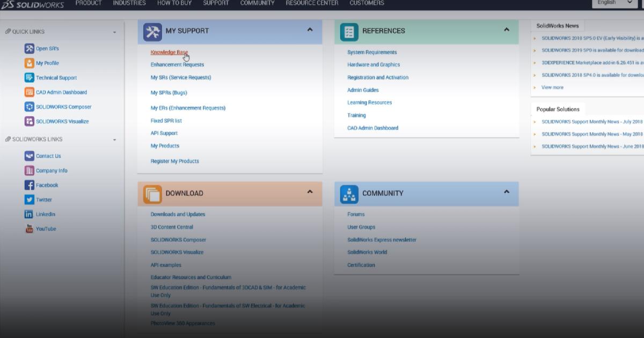Open the Register My Products link
This screenshot has width=644, height=338.
pos(174,161)
